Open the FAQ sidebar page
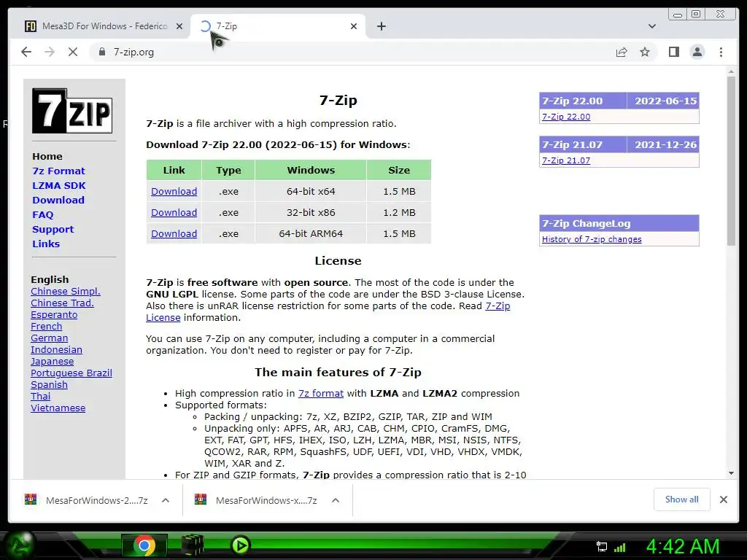 pyautogui.click(x=43, y=215)
